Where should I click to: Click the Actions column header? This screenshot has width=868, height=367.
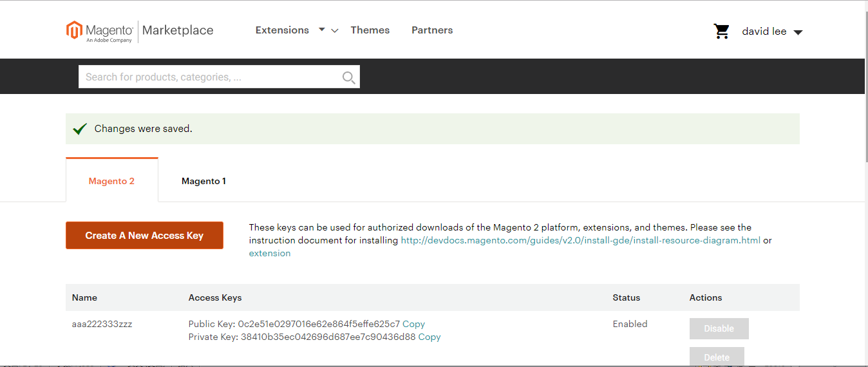[706, 297]
